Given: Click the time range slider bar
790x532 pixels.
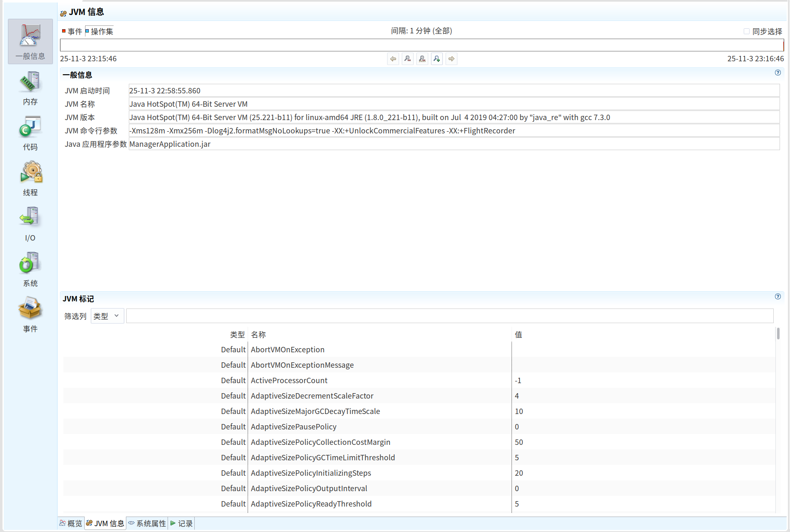Looking at the screenshot, I should pos(421,45).
